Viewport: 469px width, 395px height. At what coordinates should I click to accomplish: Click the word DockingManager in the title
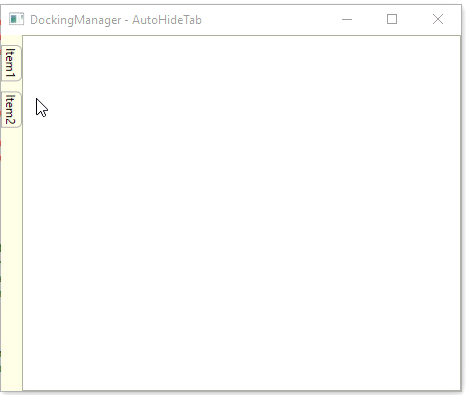[x=76, y=20]
